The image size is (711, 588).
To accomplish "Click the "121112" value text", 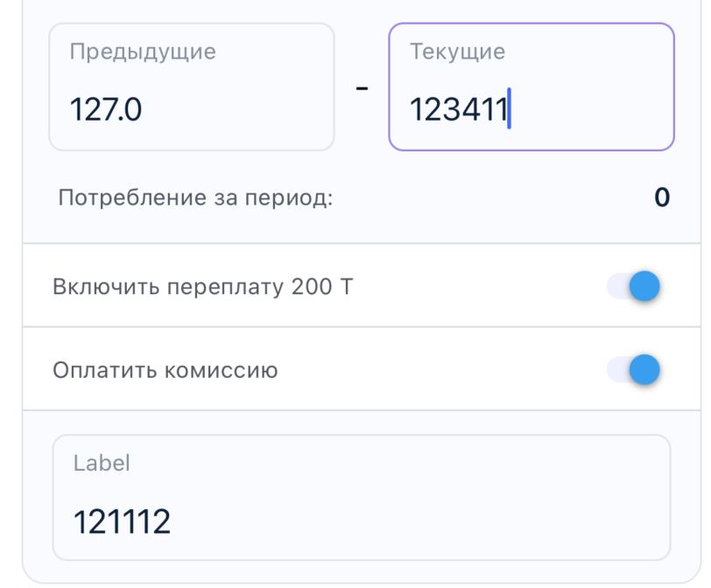I will tap(120, 522).
